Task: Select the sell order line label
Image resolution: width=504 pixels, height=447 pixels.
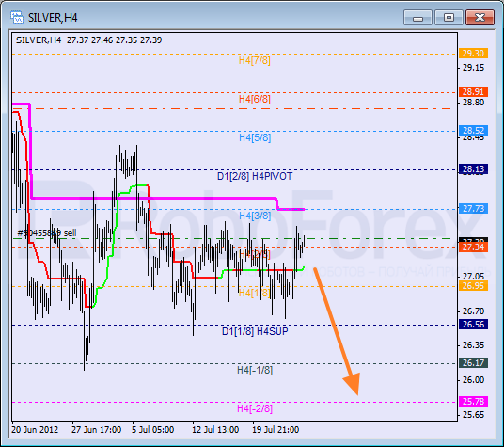Action: pyautogui.click(x=47, y=233)
